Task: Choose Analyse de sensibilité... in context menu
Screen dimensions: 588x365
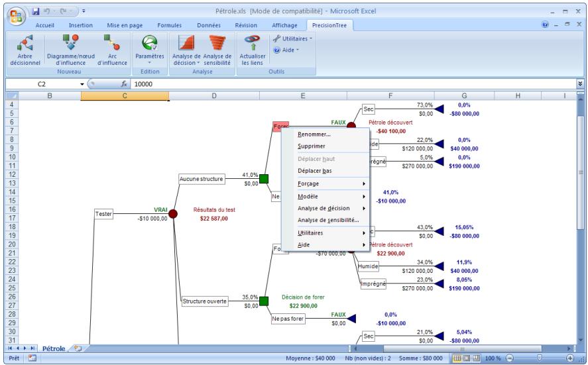Action: click(325, 221)
